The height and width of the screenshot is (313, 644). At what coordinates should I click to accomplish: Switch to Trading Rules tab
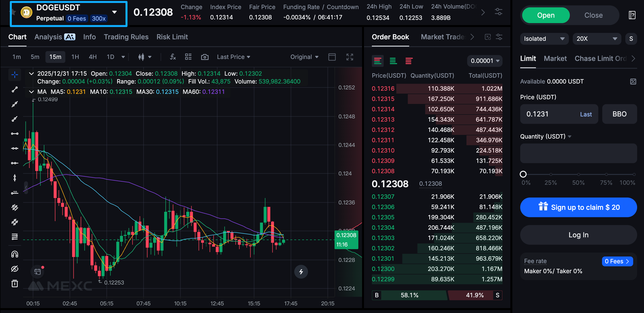point(126,37)
